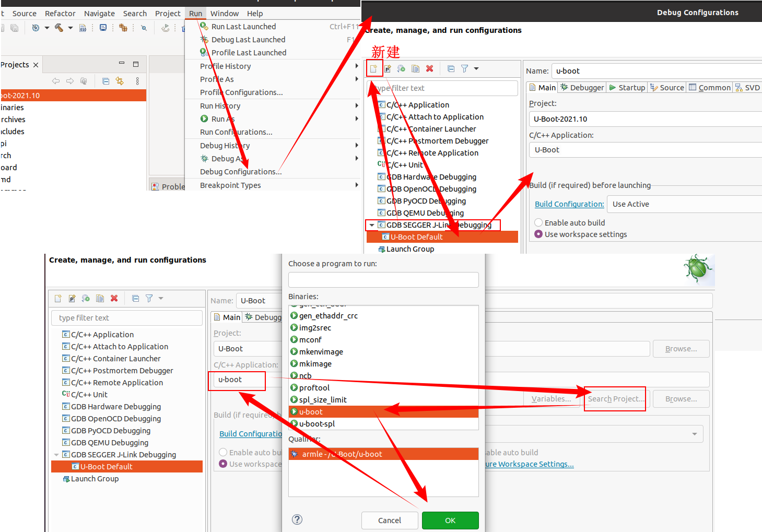Choose Debug Configurations... from Run menu

(241, 172)
